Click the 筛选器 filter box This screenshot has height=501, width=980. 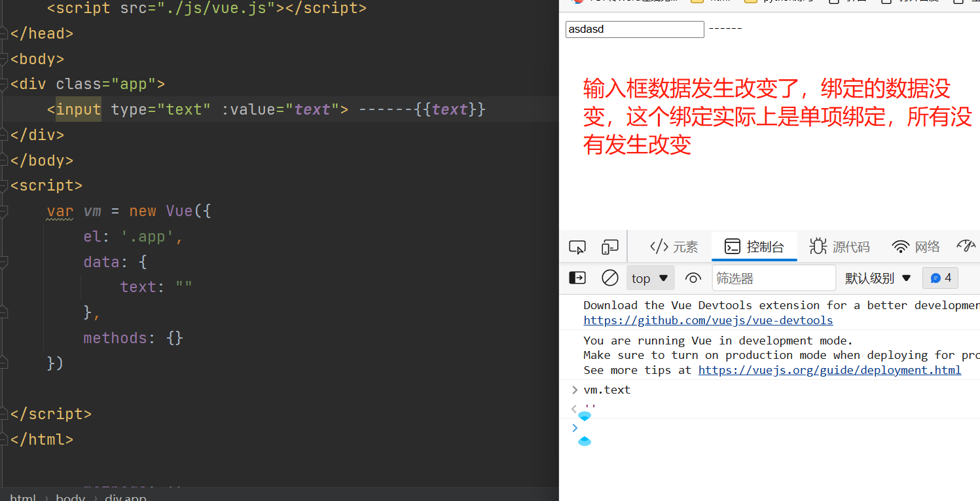tap(774, 278)
